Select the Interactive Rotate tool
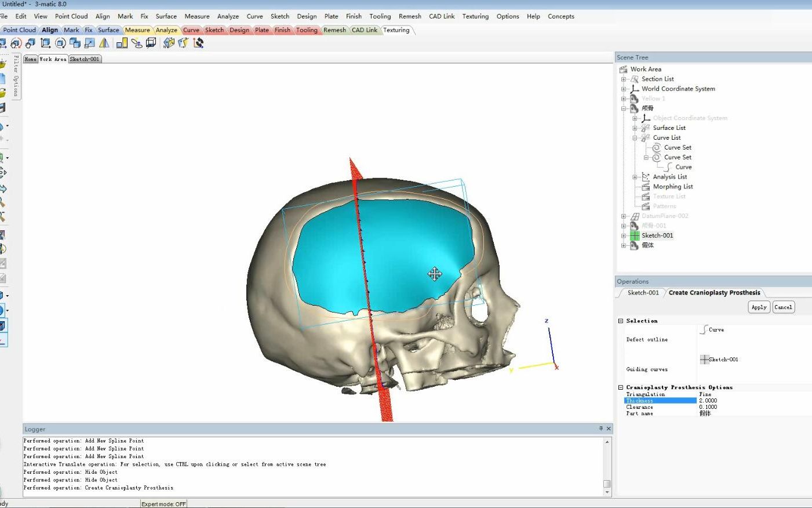The width and height of the screenshot is (812, 508). (16, 43)
